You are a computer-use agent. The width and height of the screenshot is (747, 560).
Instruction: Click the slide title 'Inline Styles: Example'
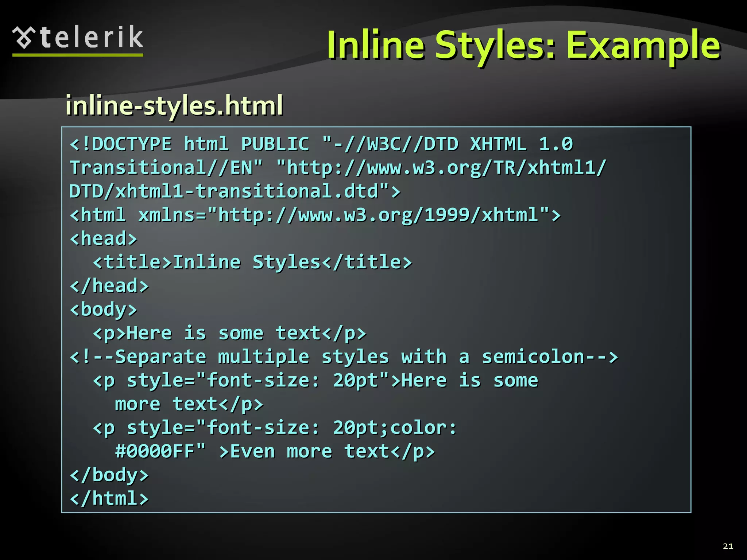(x=523, y=46)
